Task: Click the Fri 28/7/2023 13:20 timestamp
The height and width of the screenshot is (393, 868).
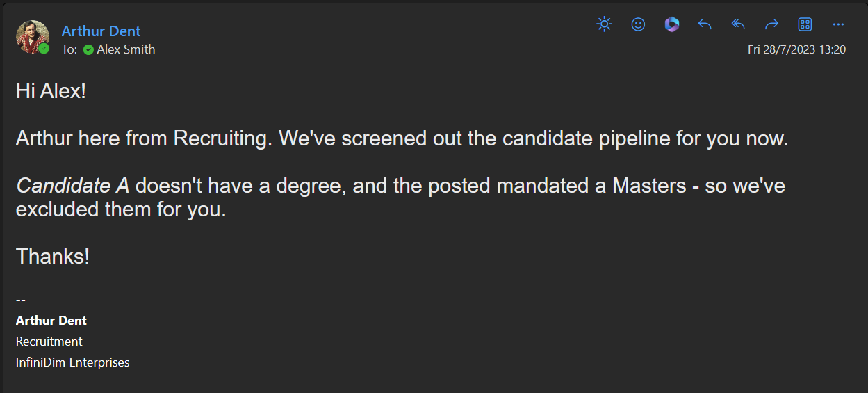Action: pos(796,49)
